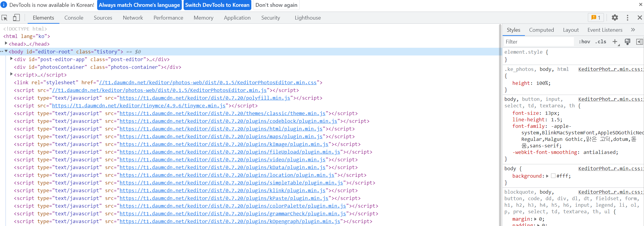This screenshot has width=644, height=226.
Task: Switch to the Computed pane tab
Action: pos(541,30)
